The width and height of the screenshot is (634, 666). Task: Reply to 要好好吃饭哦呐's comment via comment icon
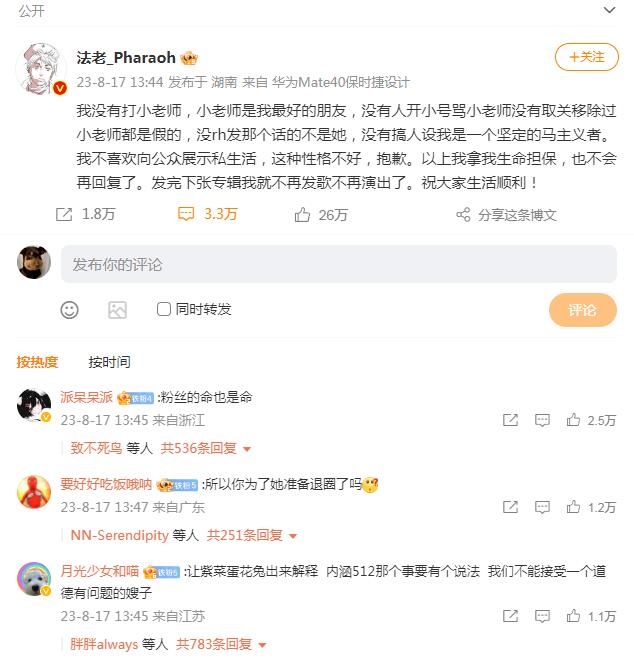(542, 507)
